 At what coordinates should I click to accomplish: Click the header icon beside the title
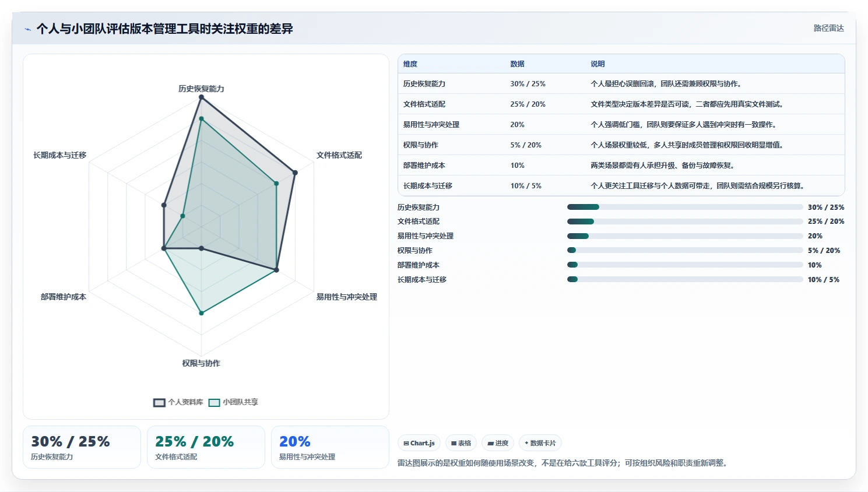27,29
